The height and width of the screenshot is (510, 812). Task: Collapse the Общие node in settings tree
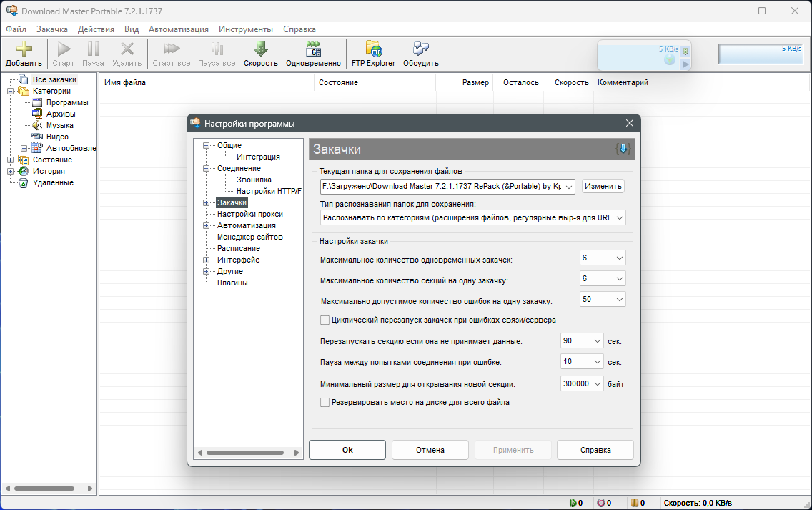[x=206, y=146]
